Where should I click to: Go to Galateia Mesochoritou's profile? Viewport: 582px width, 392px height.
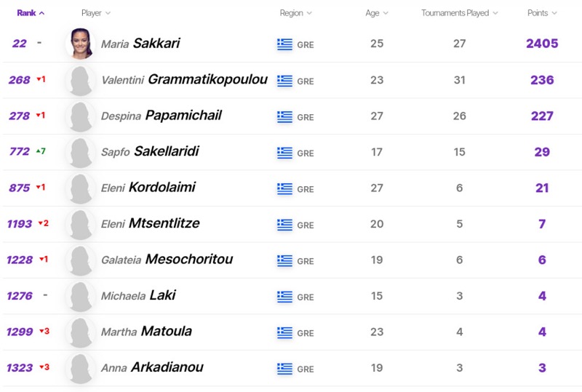pos(167,260)
